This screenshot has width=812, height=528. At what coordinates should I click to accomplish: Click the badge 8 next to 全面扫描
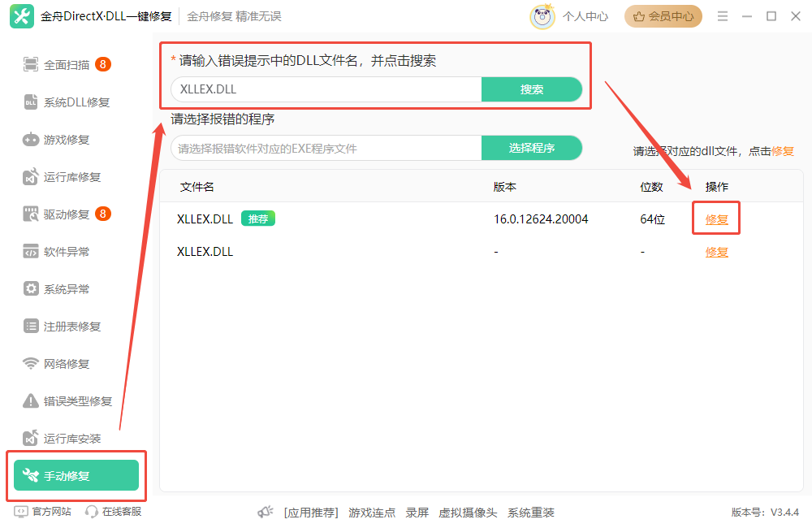point(103,64)
